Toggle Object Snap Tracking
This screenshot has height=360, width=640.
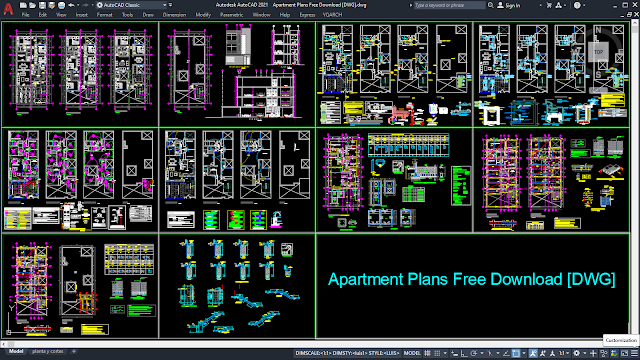[507, 353]
